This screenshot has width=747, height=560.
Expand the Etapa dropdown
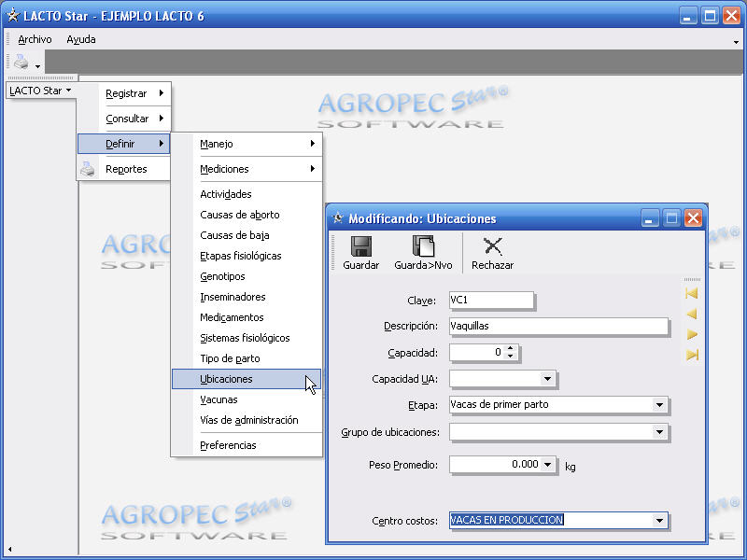click(x=659, y=405)
